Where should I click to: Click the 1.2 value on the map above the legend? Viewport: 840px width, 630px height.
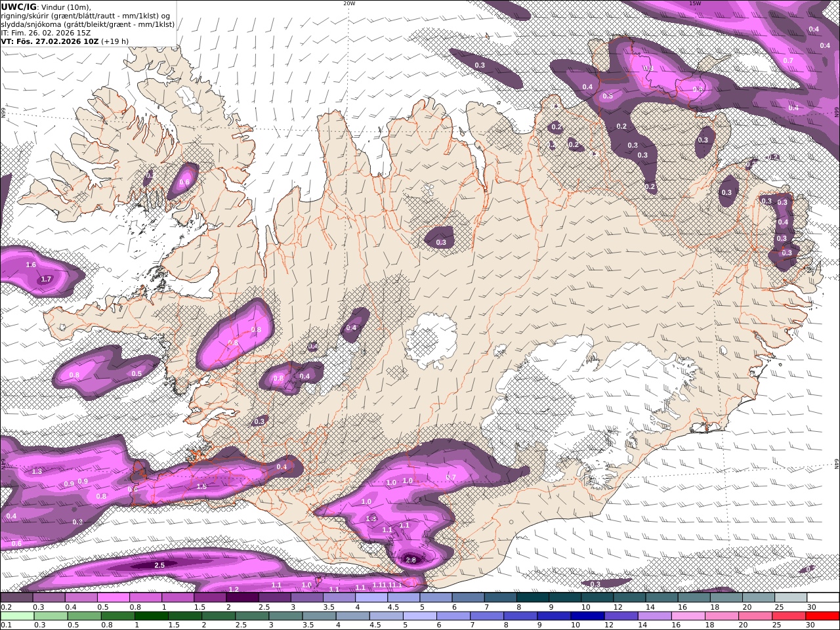(234, 589)
